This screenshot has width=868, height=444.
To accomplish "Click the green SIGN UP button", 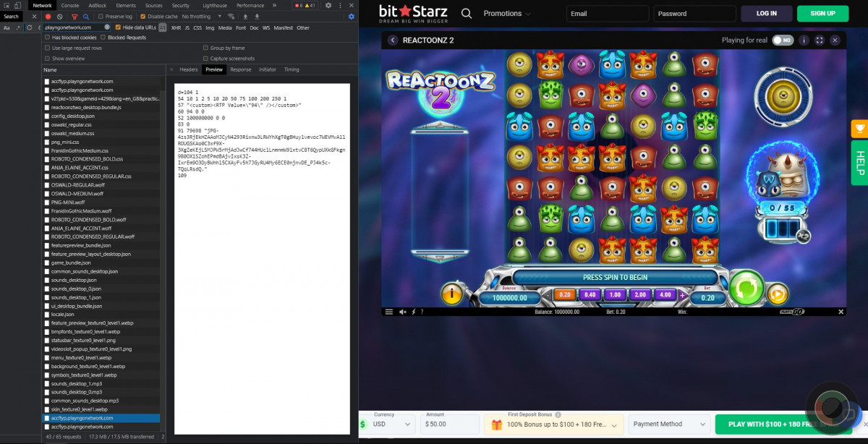I will [x=823, y=13].
